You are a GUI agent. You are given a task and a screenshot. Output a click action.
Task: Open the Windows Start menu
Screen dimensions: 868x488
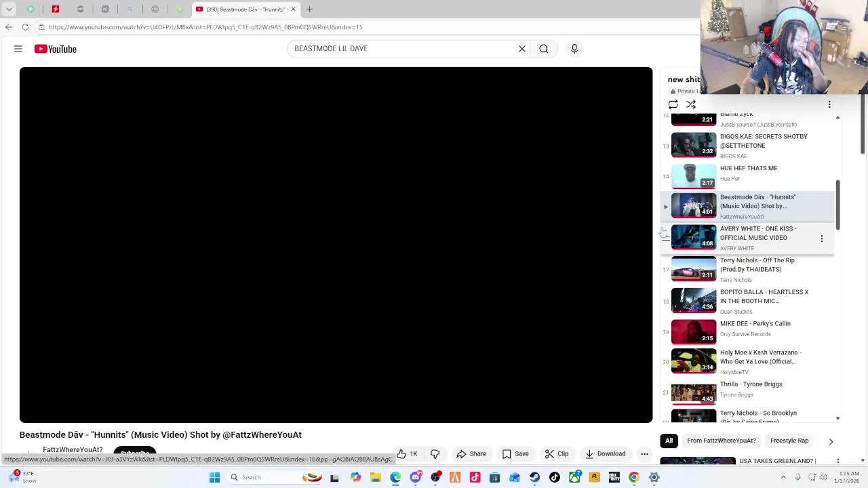pyautogui.click(x=214, y=477)
